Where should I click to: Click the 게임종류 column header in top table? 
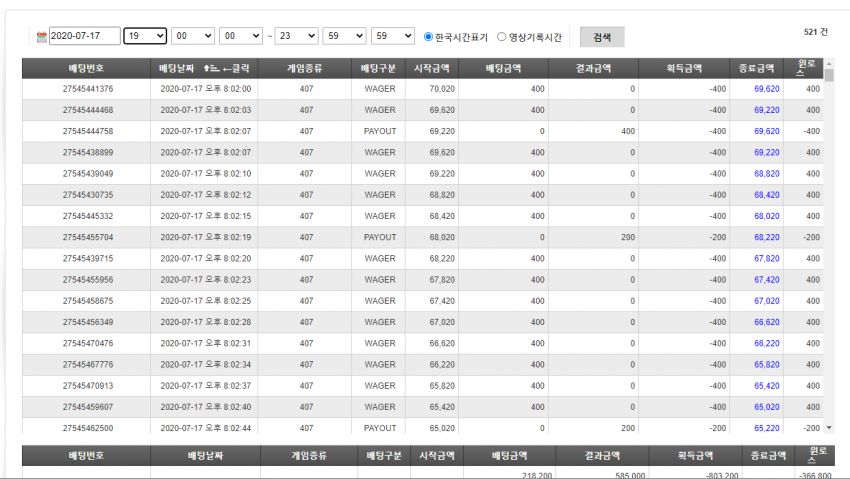(x=305, y=68)
